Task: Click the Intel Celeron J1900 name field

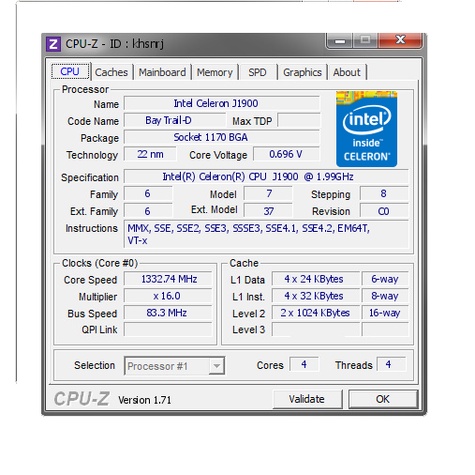Action: point(222,103)
